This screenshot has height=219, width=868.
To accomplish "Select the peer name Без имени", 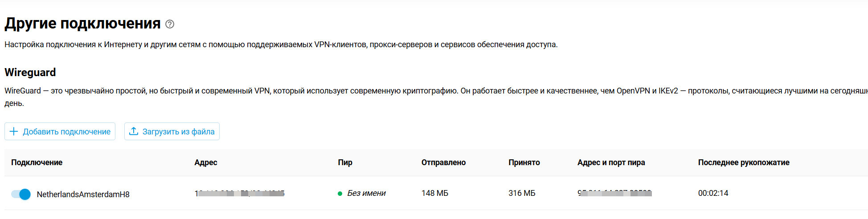I will (x=366, y=193).
